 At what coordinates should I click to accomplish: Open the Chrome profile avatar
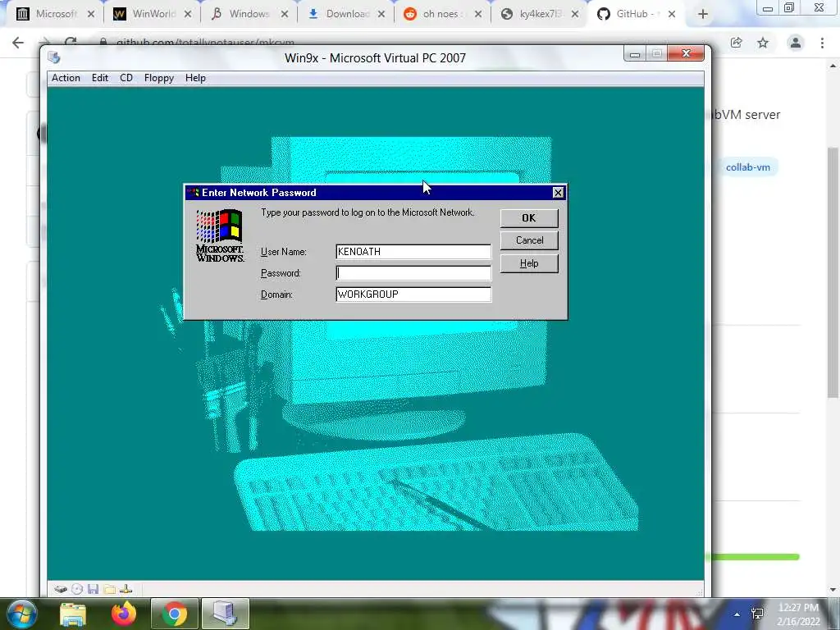coord(796,43)
